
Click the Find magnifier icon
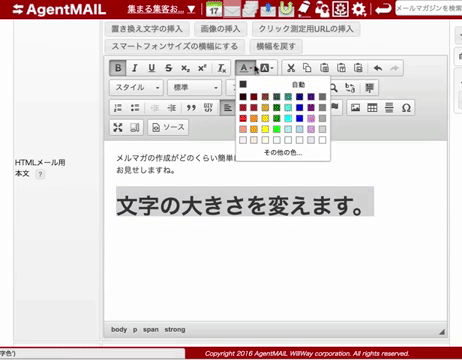pyautogui.click(x=334, y=88)
